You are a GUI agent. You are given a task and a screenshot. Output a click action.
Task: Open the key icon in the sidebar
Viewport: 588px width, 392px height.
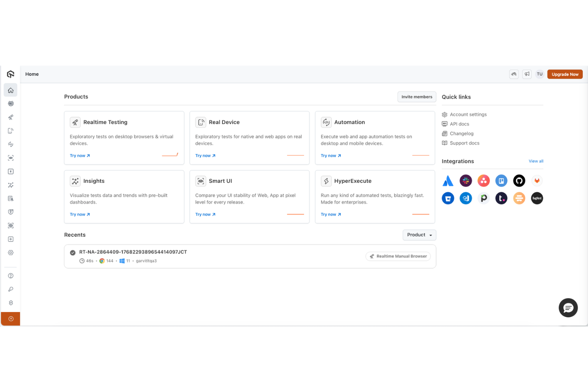tap(11, 289)
